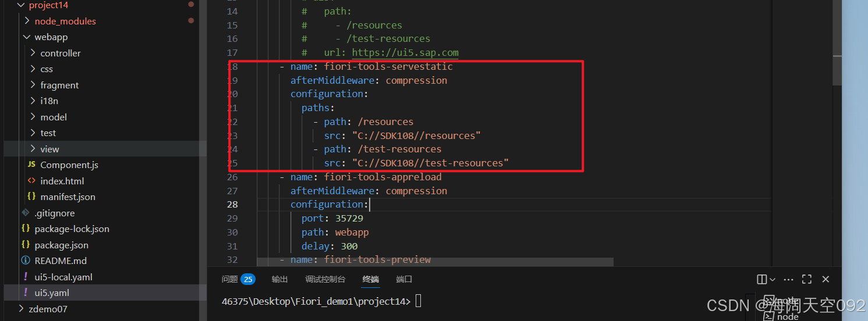Open the https://ui5.sap.com link in the editor
This screenshot has width=868, height=321.
click(x=405, y=52)
